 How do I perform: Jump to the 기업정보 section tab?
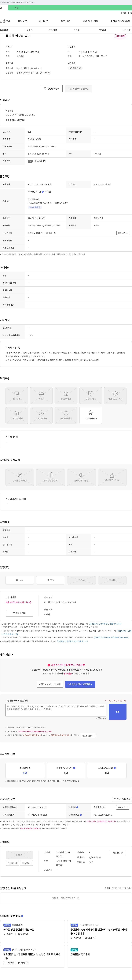(x=126, y=30)
